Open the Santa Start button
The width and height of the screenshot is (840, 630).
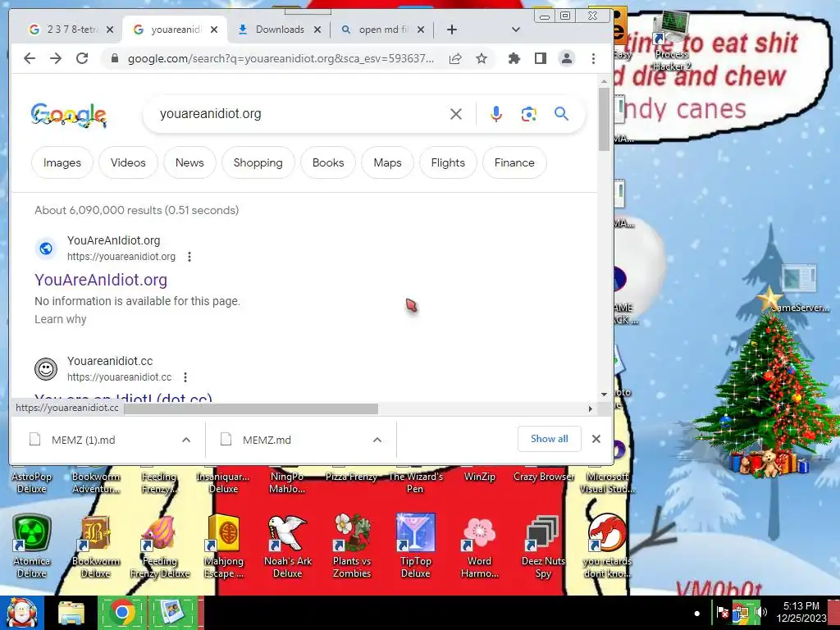coord(21,613)
